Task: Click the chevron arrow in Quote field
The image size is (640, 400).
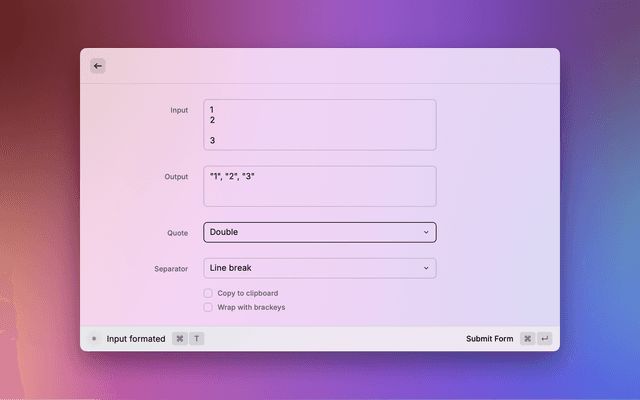Action: (x=426, y=232)
